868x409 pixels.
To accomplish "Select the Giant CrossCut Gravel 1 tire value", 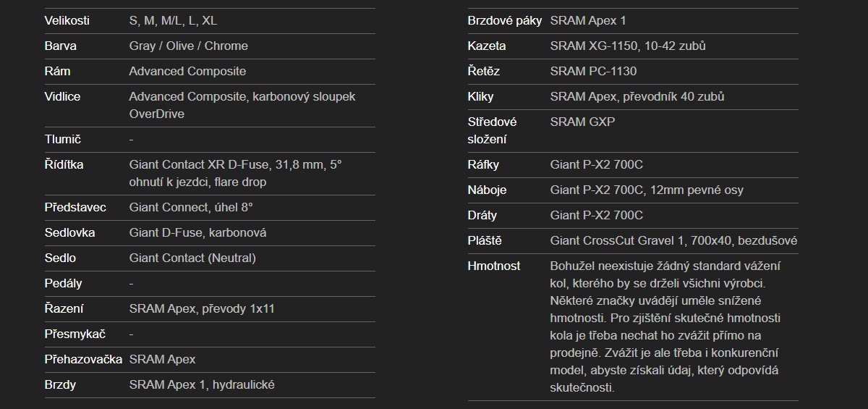I will (x=673, y=240).
